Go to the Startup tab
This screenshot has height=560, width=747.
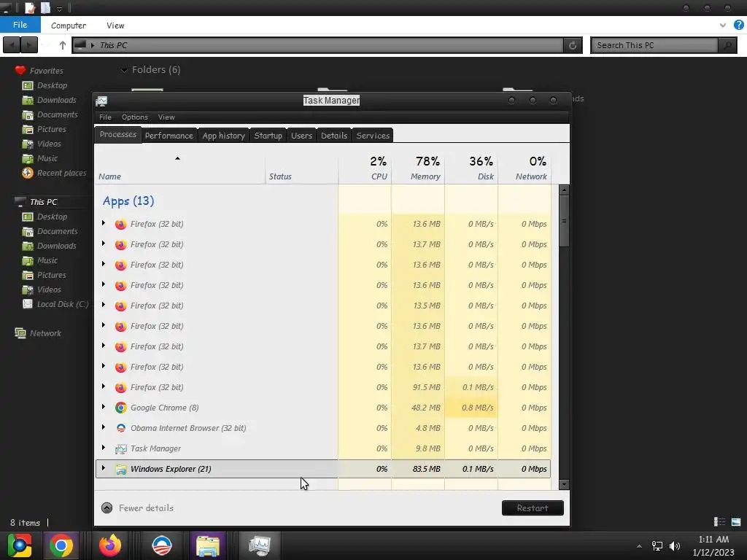pos(268,136)
